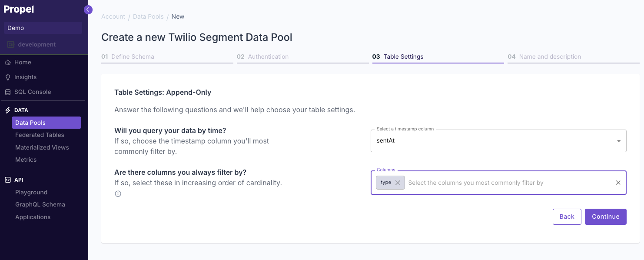Collapse the sidebar with the chevron button
The image size is (644, 260).
[88, 9]
